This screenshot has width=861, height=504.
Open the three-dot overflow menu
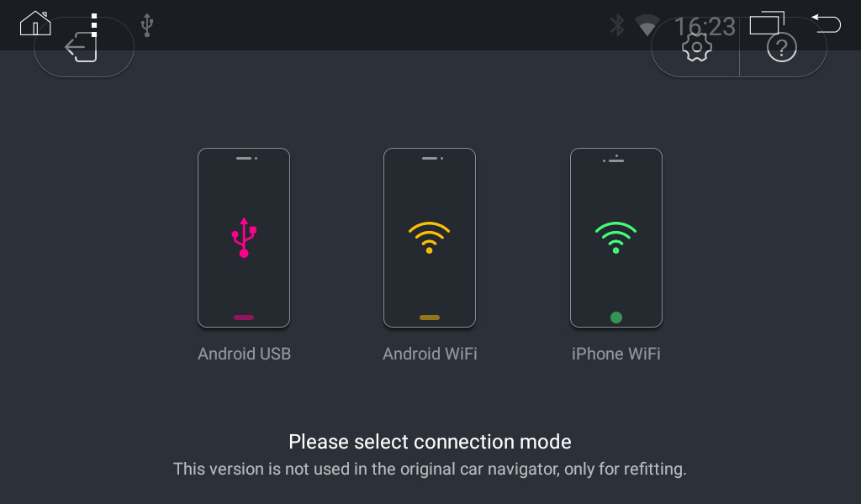coord(92,24)
